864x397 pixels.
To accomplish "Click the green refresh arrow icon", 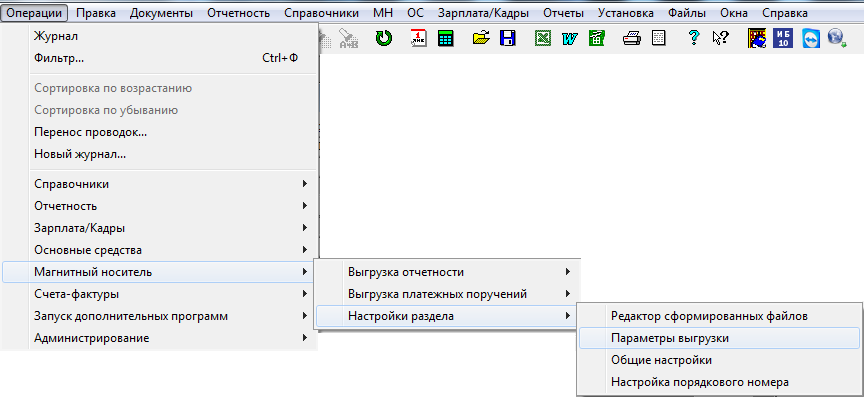I will pyautogui.click(x=384, y=38).
